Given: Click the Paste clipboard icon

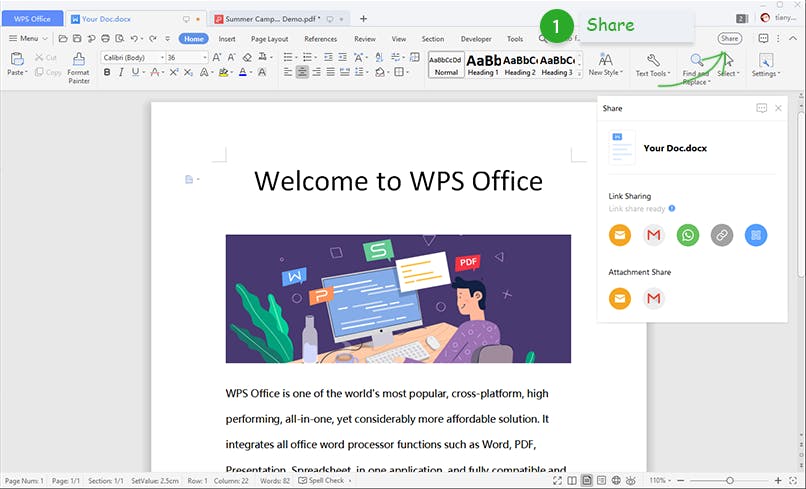Looking at the screenshot, I should pyautogui.click(x=17, y=59).
